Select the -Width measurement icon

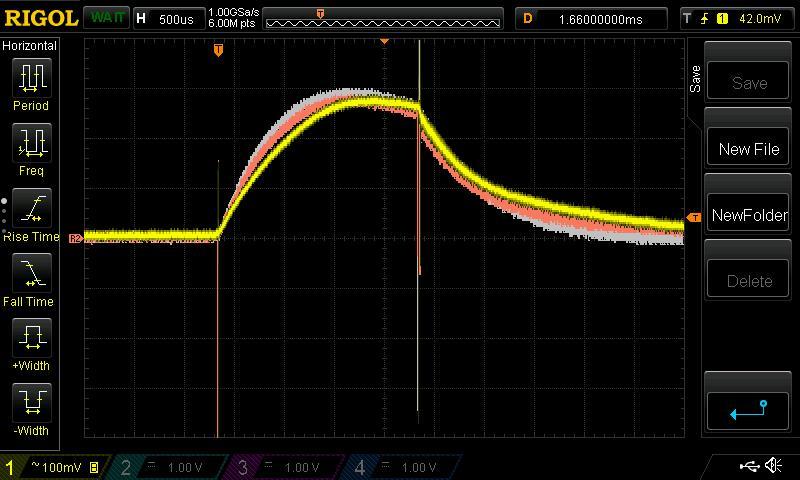point(31,403)
